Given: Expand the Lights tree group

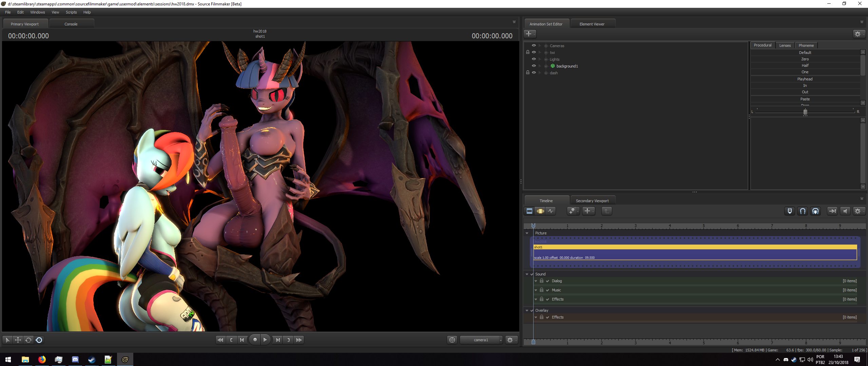Looking at the screenshot, I should click(546, 59).
